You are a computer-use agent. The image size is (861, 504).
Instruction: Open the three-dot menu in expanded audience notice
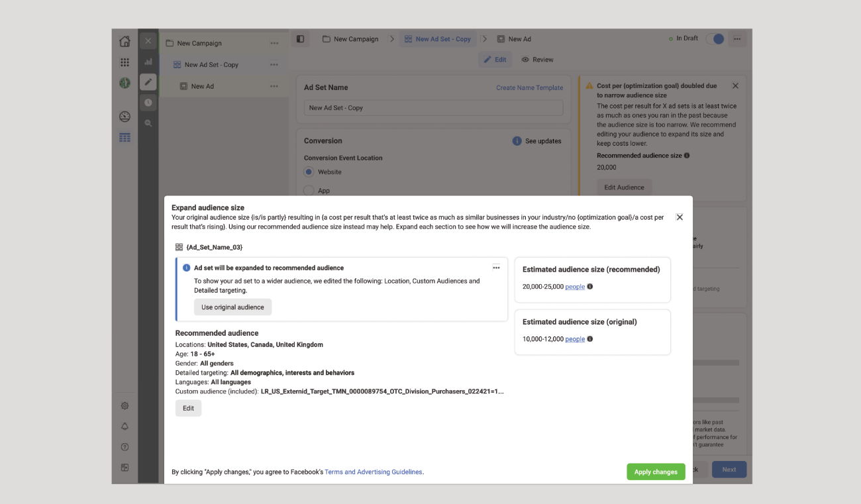pos(496,268)
